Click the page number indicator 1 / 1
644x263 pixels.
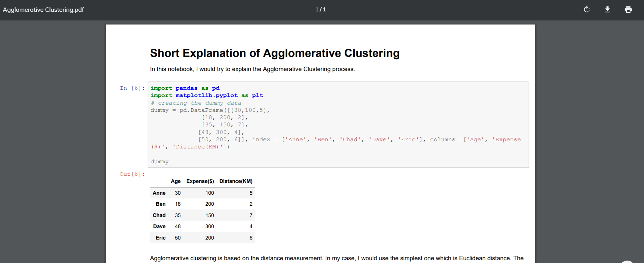point(320,10)
